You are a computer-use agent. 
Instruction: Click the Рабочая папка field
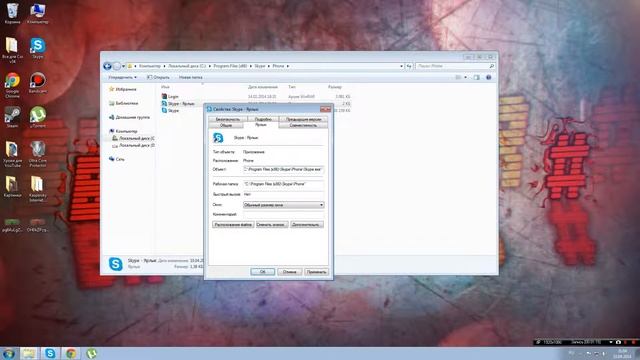tap(284, 184)
